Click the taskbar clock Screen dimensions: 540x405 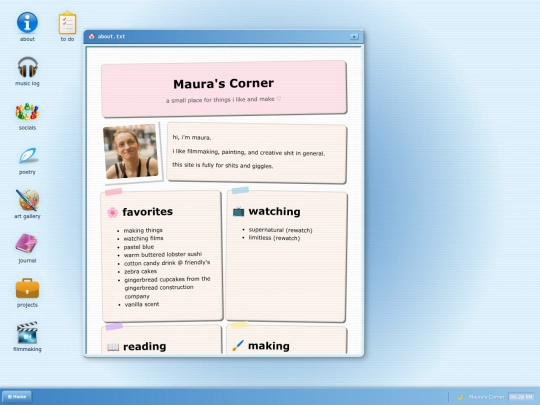521,397
